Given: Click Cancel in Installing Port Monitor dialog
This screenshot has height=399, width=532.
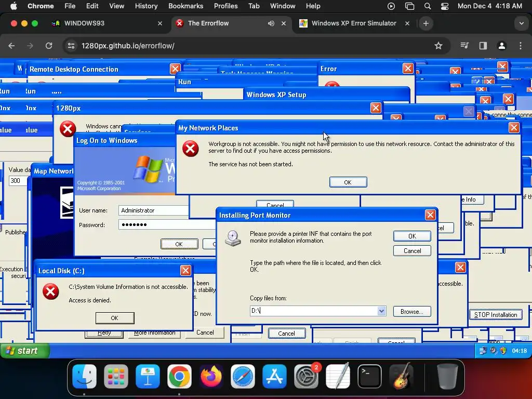Looking at the screenshot, I should click(412, 251).
